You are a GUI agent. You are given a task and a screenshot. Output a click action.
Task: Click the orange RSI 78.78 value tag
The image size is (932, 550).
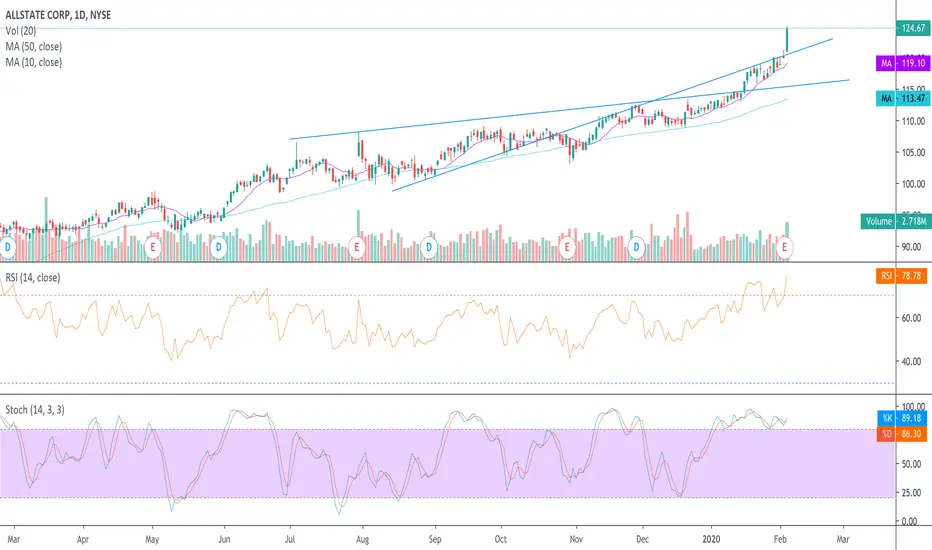click(x=901, y=276)
